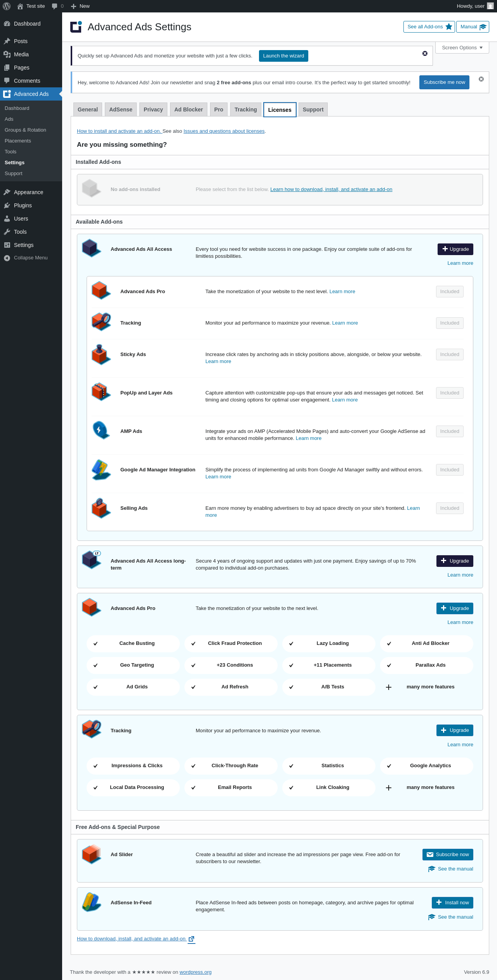Open the Privacy tab
497x980 pixels.
point(153,109)
